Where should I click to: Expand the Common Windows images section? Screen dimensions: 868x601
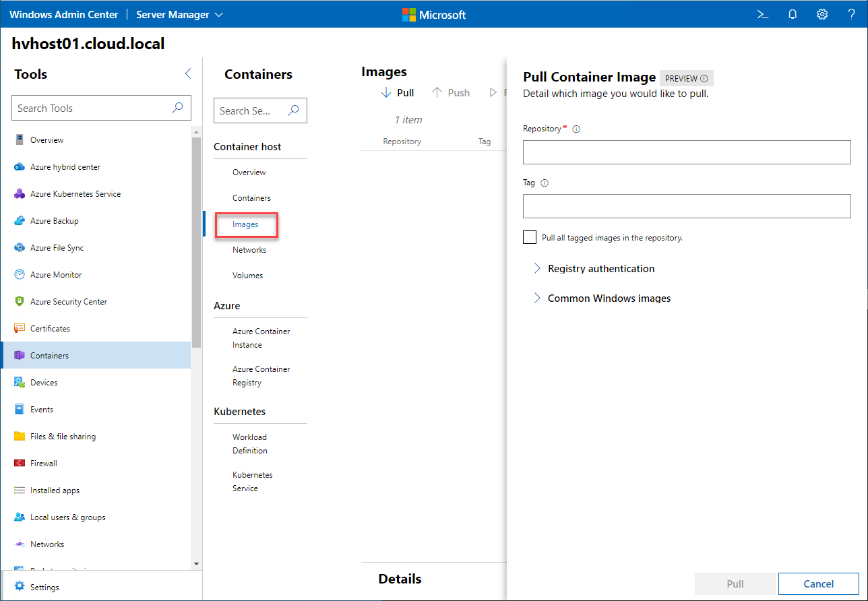click(602, 298)
